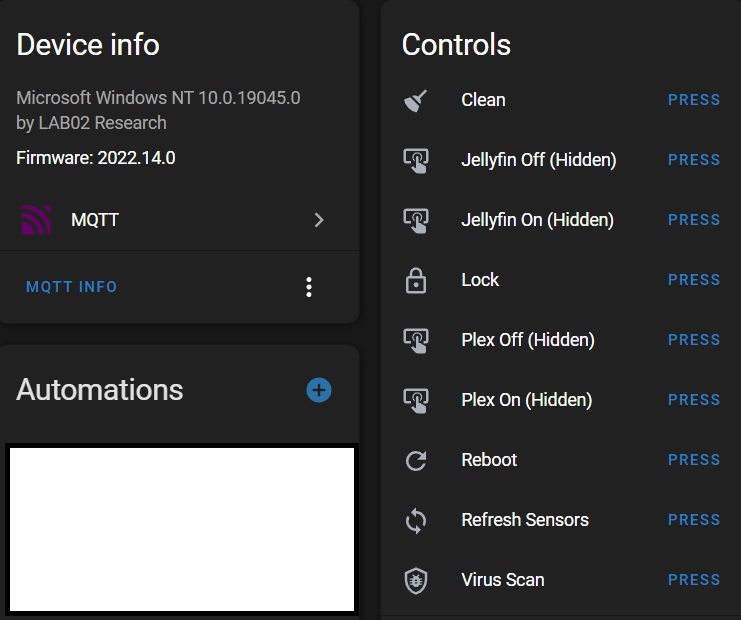Viewport: 741px width, 620px height.
Task: Expand the MQTT integration chevron arrow
Action: (319, 220)
